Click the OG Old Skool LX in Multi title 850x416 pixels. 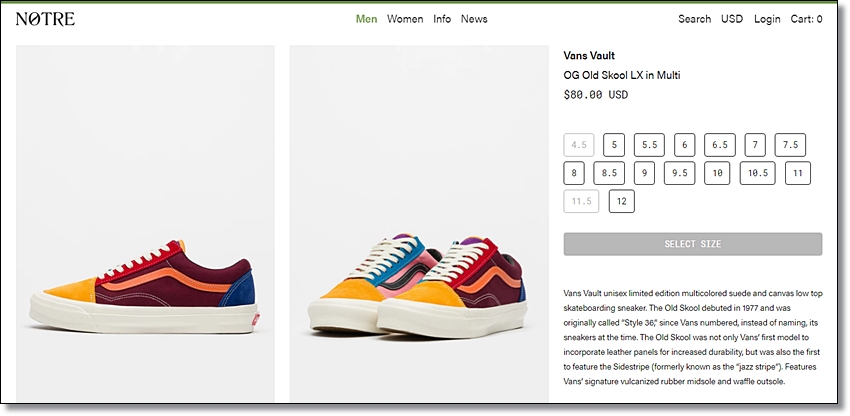pyautogui.click(x=622, y=75)
